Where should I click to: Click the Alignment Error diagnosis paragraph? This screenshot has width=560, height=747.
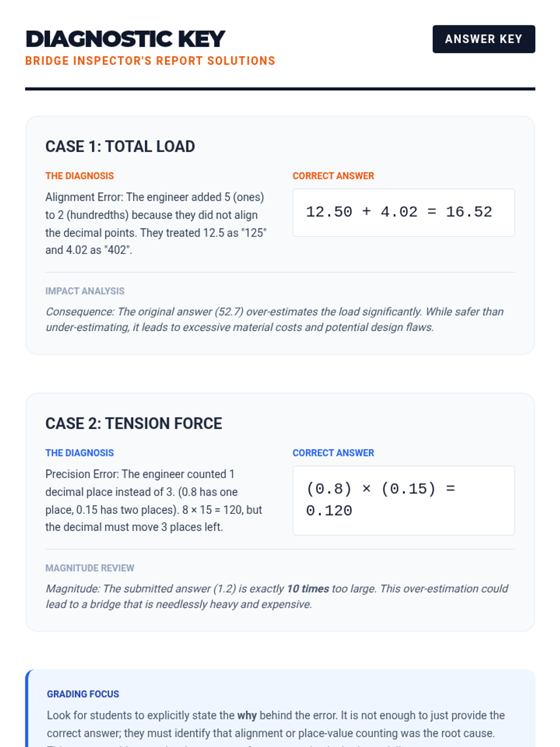pyautogui.click(x=156, y=224)
